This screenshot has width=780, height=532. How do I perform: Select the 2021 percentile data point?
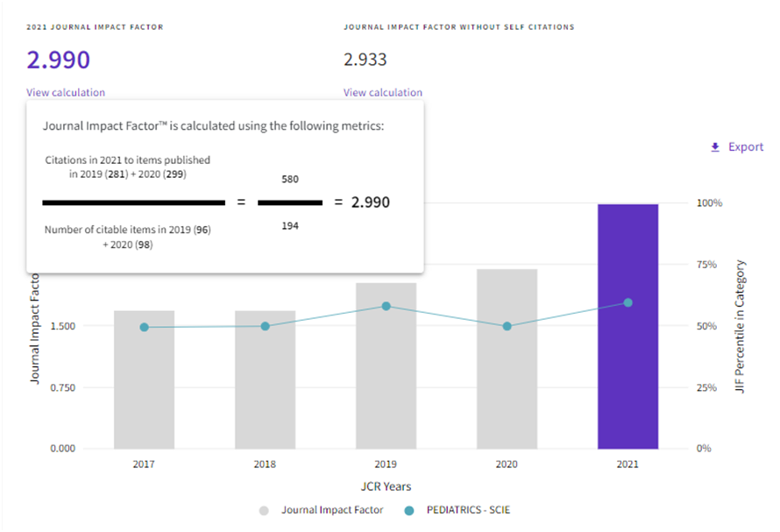coord(628,302)
